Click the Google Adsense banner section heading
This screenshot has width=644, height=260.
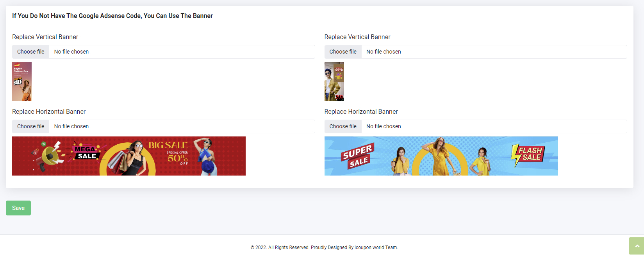(112, 16)
